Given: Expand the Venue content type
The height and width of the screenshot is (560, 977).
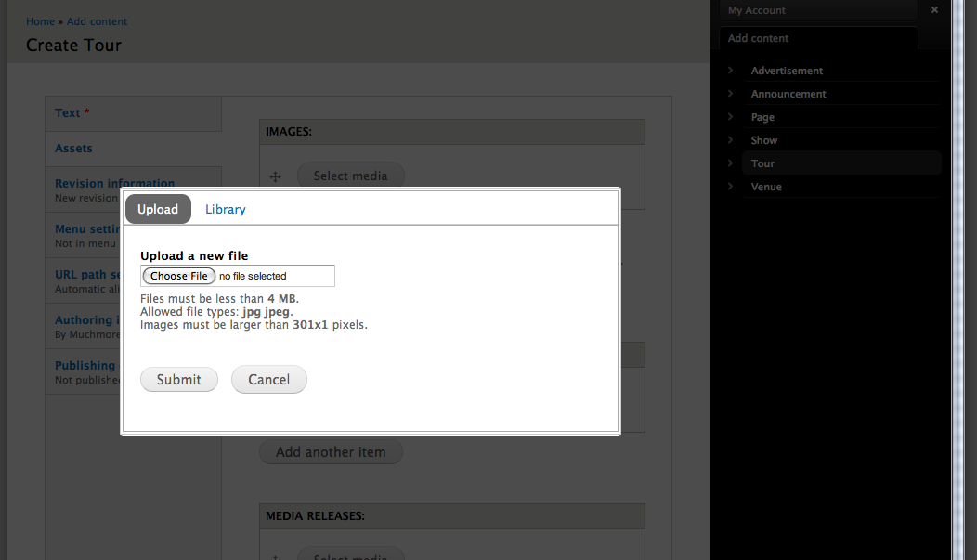Looking at the screenshot, I should pos(730,187).
